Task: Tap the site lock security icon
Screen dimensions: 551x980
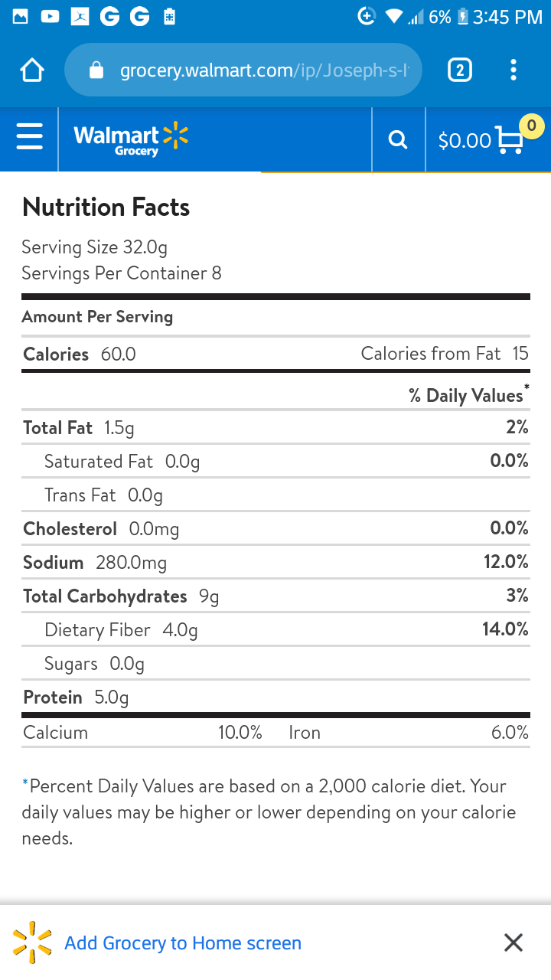Action: pyautogui.click(x=96, y=70)
